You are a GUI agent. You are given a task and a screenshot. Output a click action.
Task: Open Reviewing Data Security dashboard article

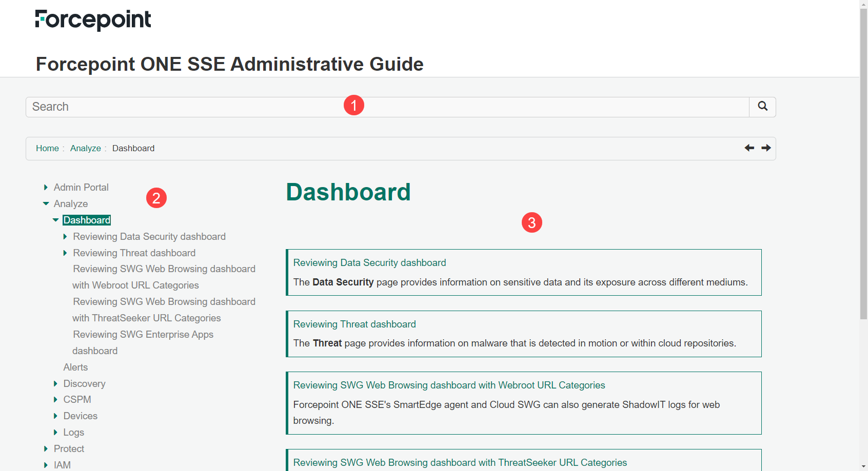[369, 262]
